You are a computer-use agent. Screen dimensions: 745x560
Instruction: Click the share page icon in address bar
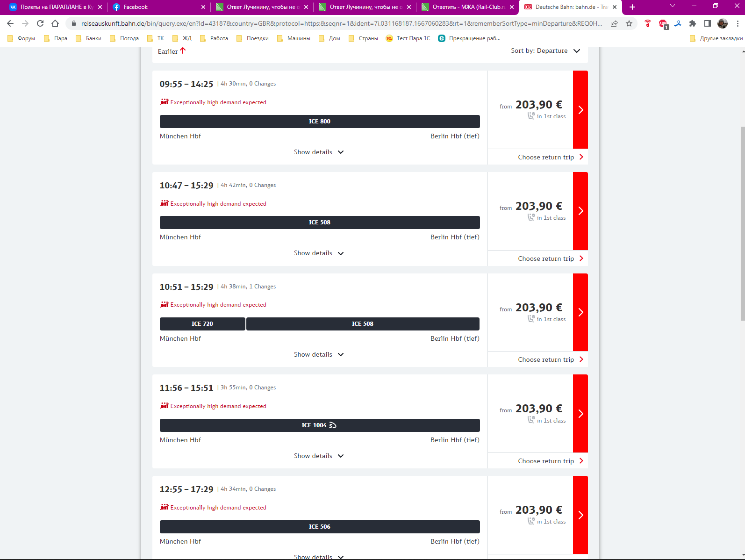pyautogui.click(x=614, y=23)
